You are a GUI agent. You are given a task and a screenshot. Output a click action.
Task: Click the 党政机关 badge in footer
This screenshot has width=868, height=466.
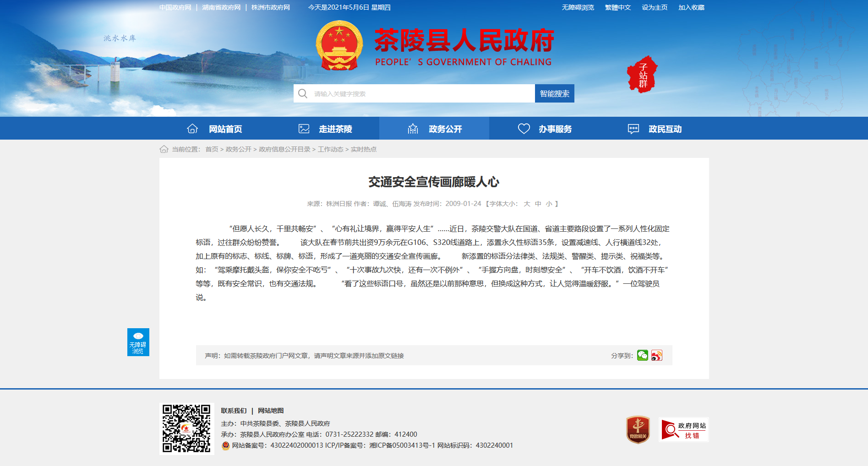(638, 429)
